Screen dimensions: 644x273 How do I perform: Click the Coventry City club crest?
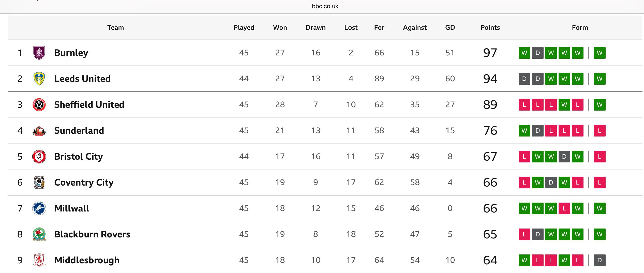coord(39,182)
